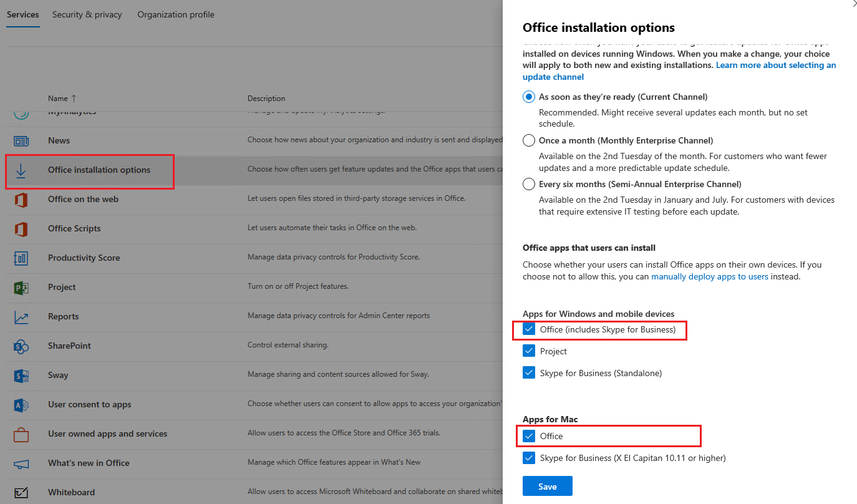
Task: Click the Project app icon
Action: [x=21, y=288]
